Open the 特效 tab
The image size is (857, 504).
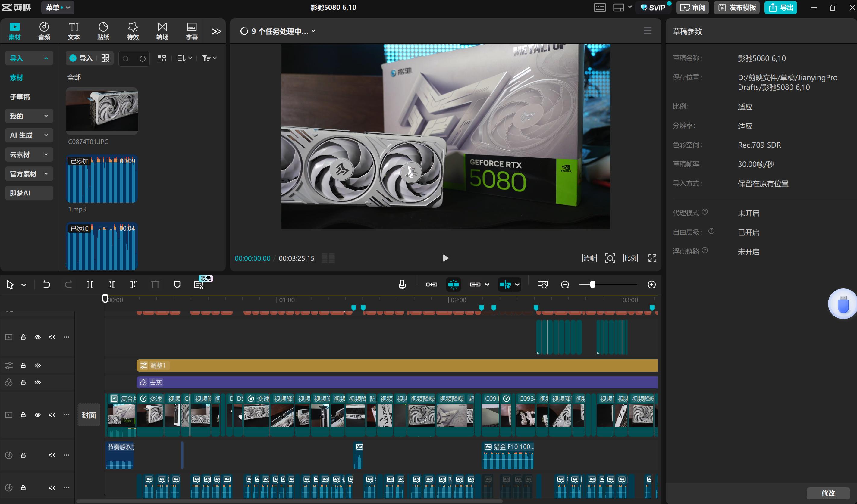pyautogui.click(x=133, y=31)
